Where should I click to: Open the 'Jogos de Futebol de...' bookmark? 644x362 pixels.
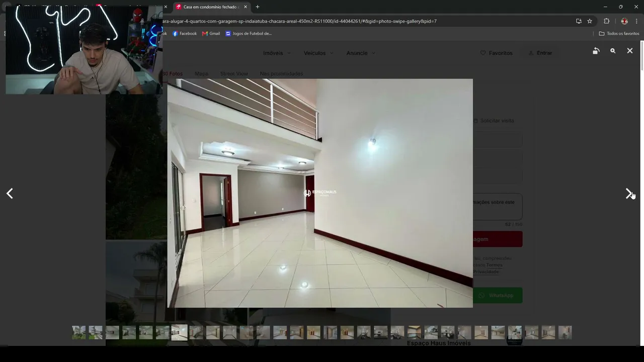pyautogui.click(x=249, y=34)
